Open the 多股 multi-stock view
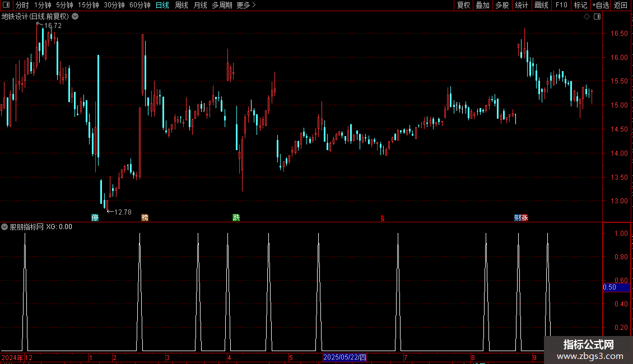Viewport: 633px width, 364px height. click(x=502, y=5)
